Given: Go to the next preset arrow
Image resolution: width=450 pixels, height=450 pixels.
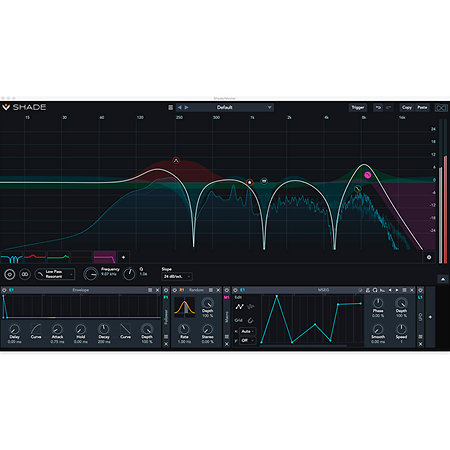Looking at the screenshot, I should pos(187,107).
